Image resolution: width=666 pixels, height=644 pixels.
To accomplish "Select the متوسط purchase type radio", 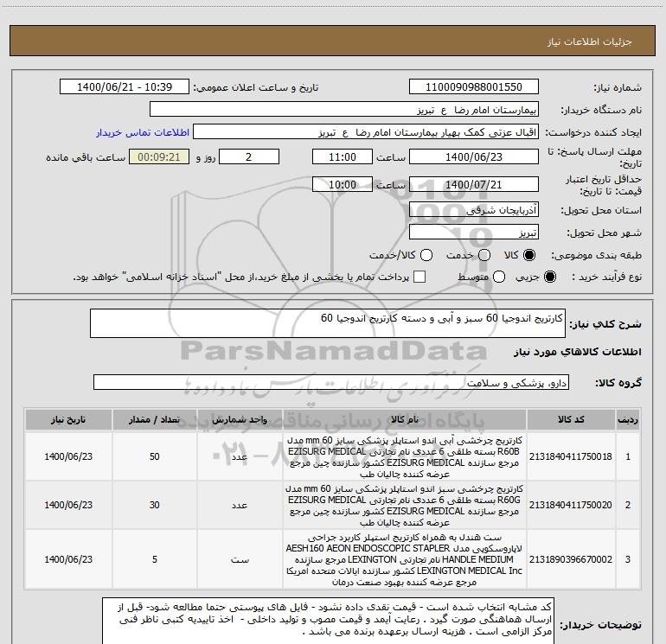I will tap(499, 277).
